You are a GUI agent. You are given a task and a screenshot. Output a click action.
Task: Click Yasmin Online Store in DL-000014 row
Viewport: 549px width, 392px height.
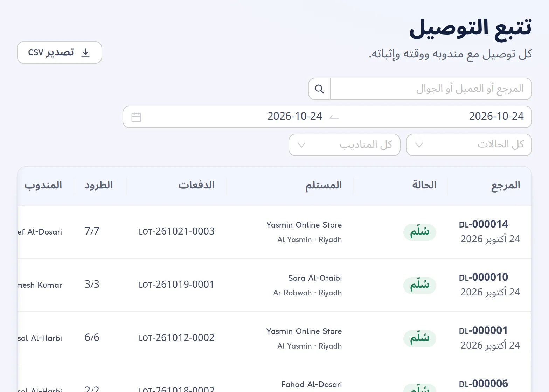pos(304,225)
